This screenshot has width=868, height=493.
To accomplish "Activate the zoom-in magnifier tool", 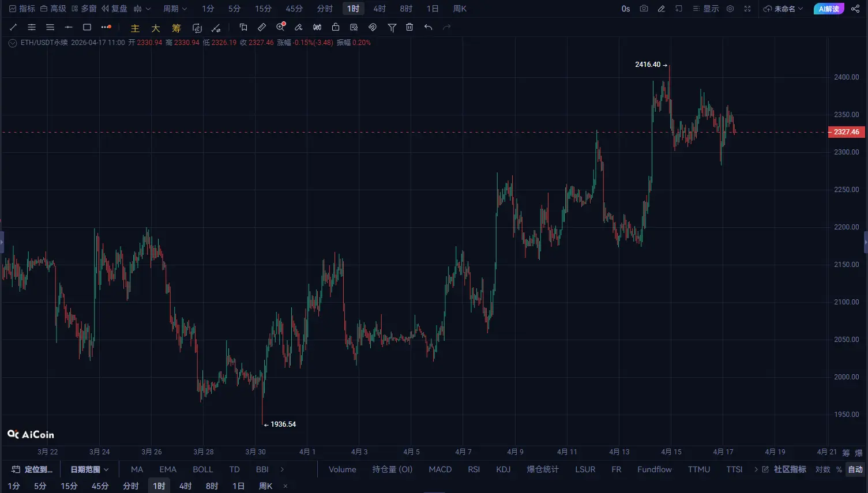I will (280, 27).
